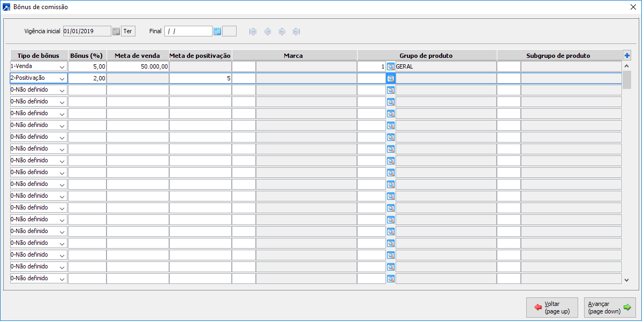Click the Tipo de bônus column header

tap(39, 55)
